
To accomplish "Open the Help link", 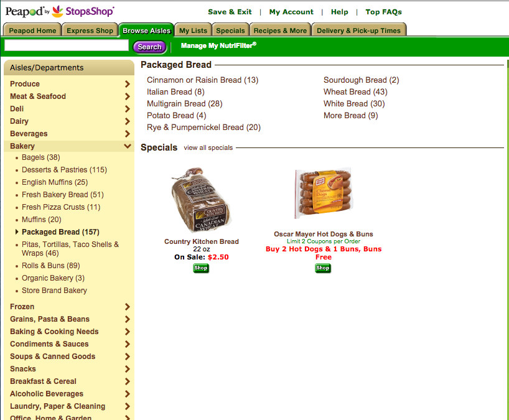I will [340, 12].
